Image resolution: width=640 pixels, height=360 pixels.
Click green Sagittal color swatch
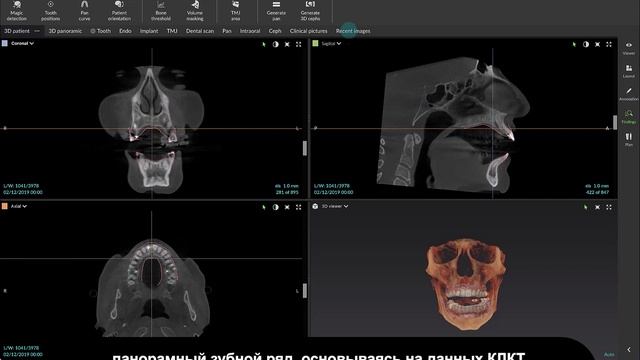315,43
